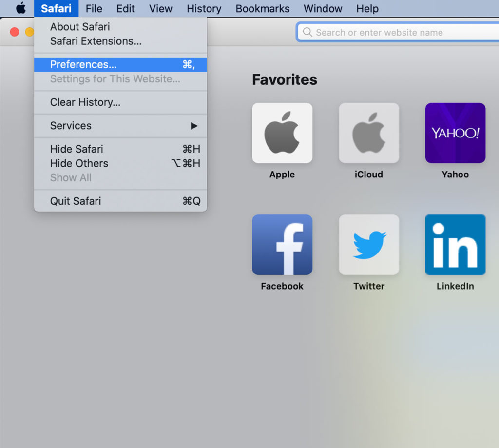Open the Twitter favorite tile
This screenshot has width=499, height=448.
[369, 245]
